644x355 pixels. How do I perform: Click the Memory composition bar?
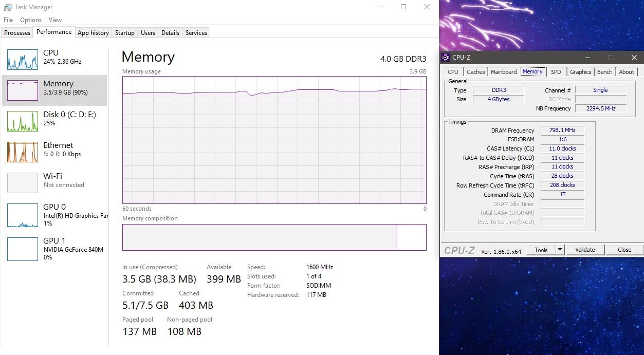pyautogui.click(x=274, y=237)
